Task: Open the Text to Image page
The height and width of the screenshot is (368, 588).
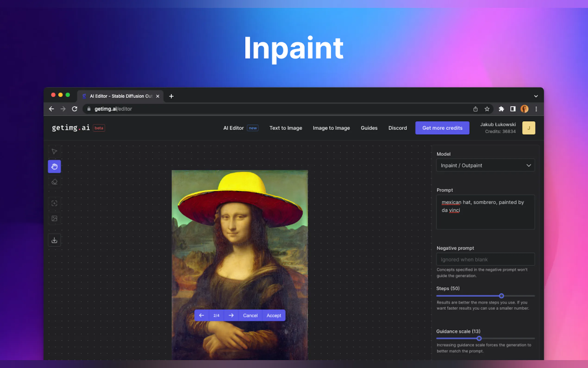Action: (x=286, y=128)
